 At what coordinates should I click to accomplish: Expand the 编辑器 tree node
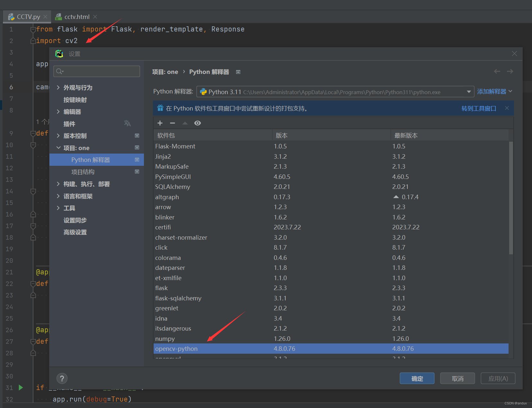tap(58, 111)
